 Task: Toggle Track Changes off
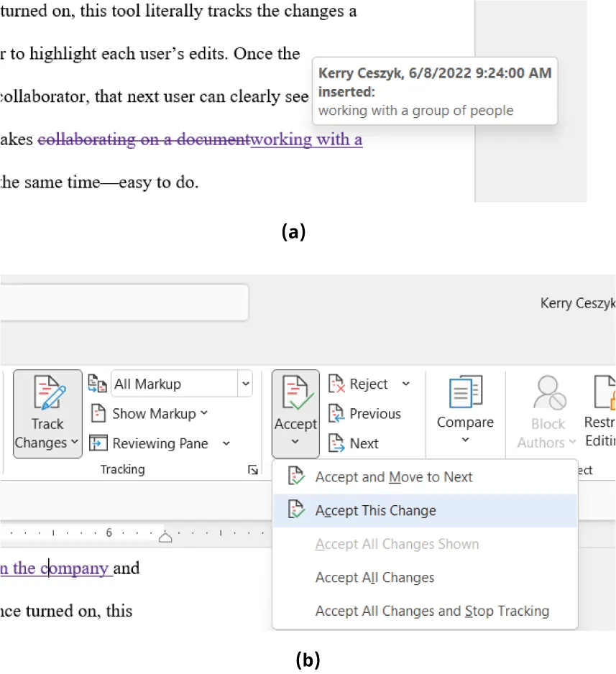click(47, 414)
